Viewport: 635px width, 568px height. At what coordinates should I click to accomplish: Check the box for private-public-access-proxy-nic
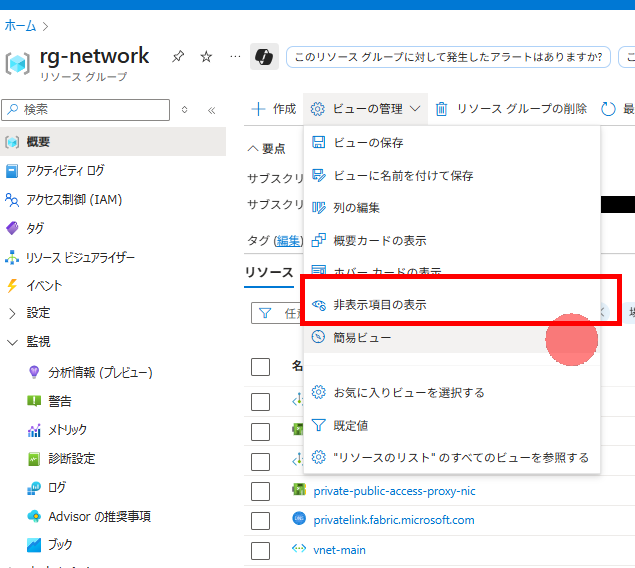click(260, 491)
